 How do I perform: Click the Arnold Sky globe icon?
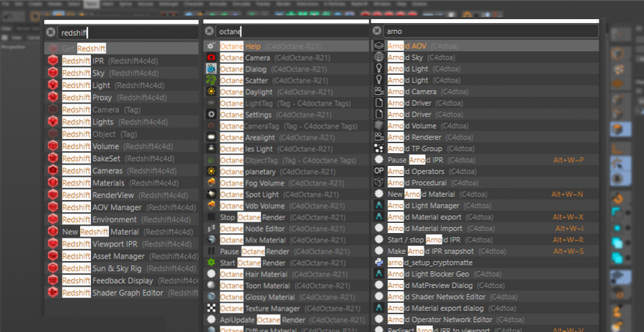(x=379, y=58)
